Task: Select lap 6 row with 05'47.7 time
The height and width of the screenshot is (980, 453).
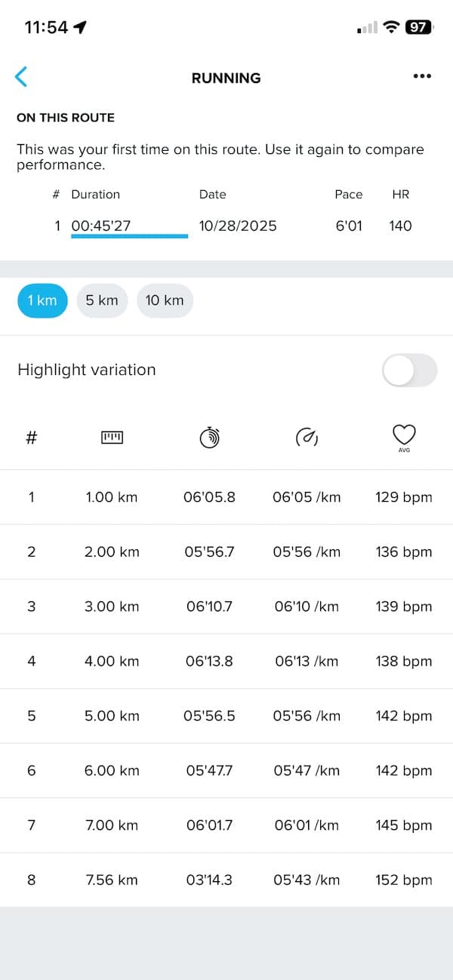Action: 226,770
